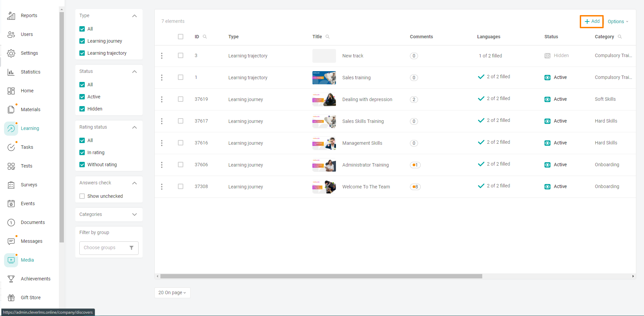Click the Messages chat icon

point(11,241)
